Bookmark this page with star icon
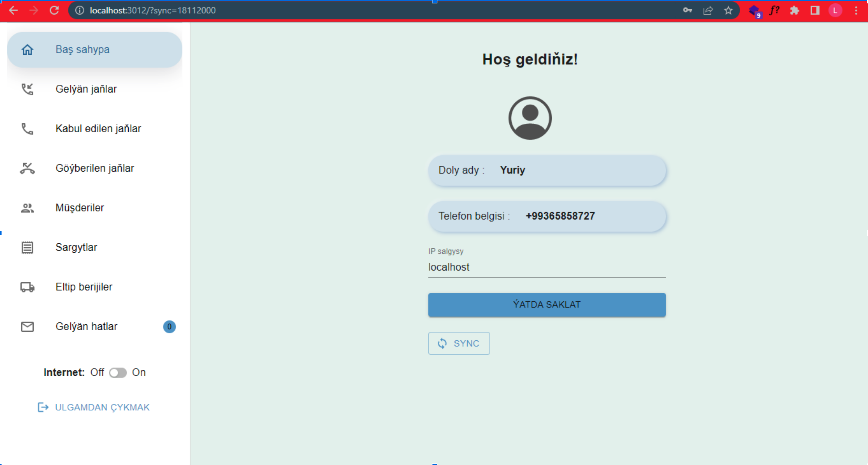The image size is (868, 465). 728,11
